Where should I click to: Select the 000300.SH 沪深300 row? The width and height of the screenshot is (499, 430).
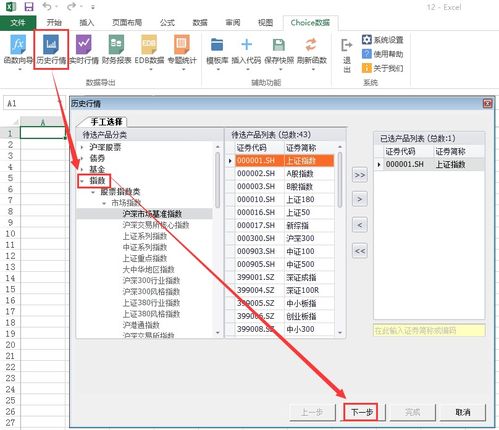point(285,238)
